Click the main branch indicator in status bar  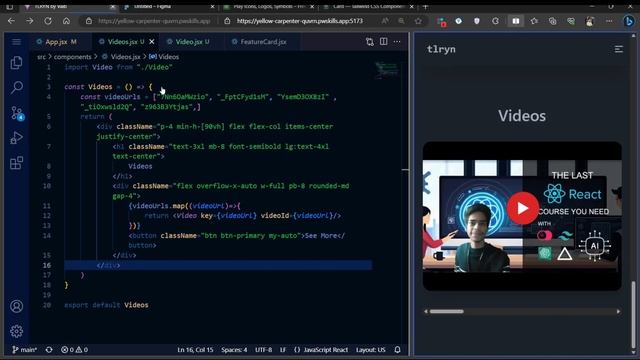tap(24, 350)
